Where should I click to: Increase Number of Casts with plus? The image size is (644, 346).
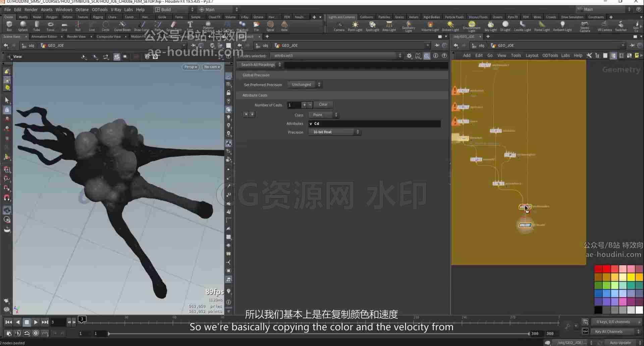click(x=304, y=105)
